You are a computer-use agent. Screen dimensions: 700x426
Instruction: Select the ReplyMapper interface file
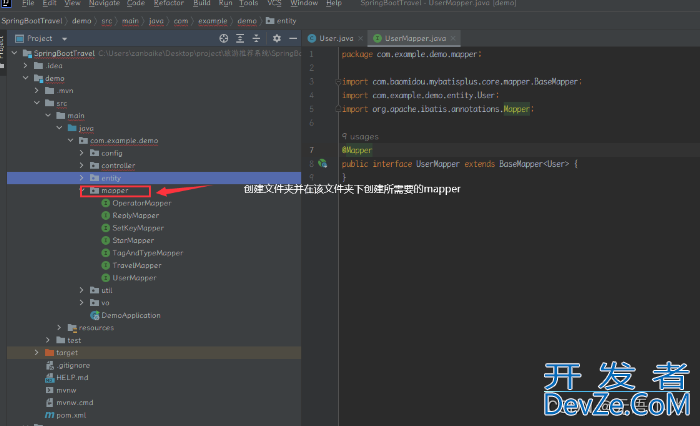point(135,216)
